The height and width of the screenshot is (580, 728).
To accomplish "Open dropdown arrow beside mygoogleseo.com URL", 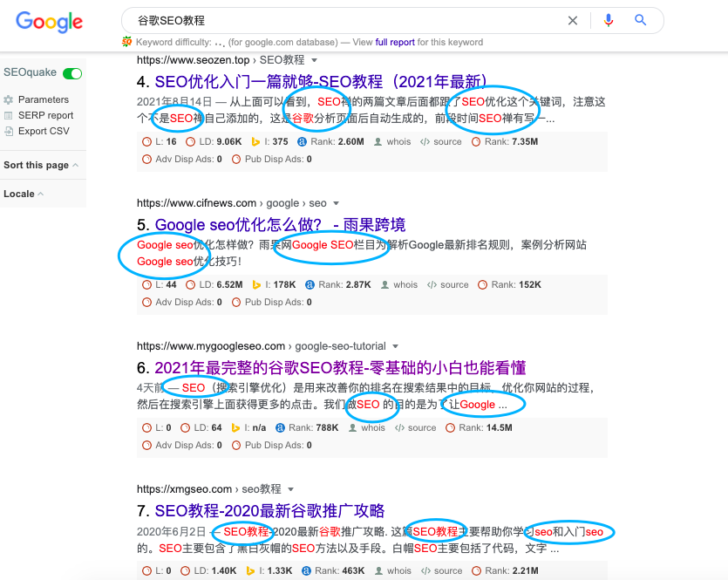I will (x=396, y=346).
